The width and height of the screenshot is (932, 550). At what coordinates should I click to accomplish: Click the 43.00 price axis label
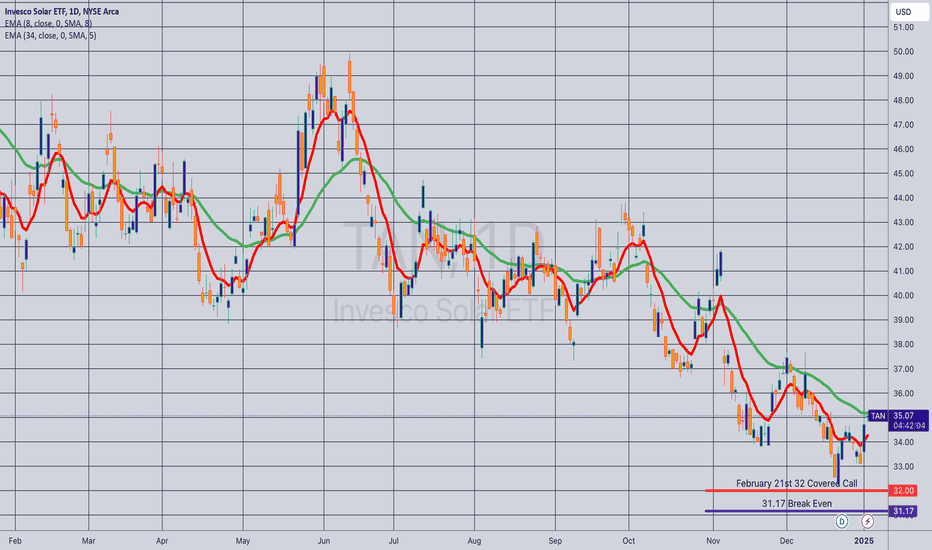[903, 222]
